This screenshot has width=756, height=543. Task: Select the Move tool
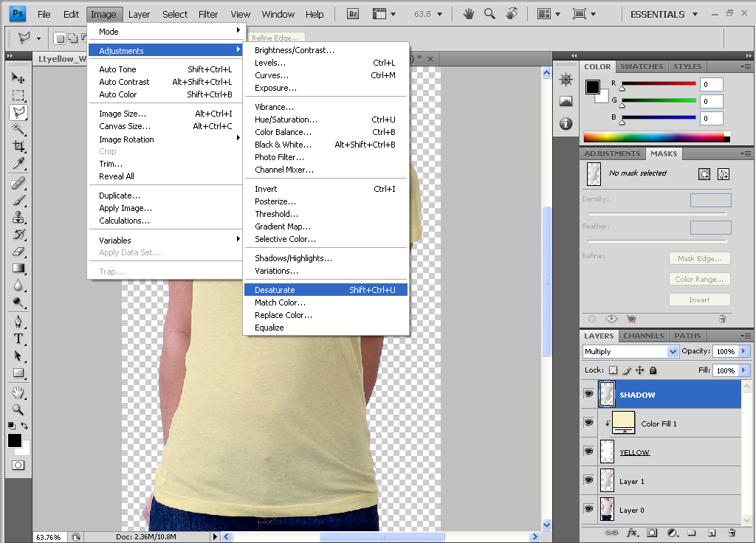[18, 77]
